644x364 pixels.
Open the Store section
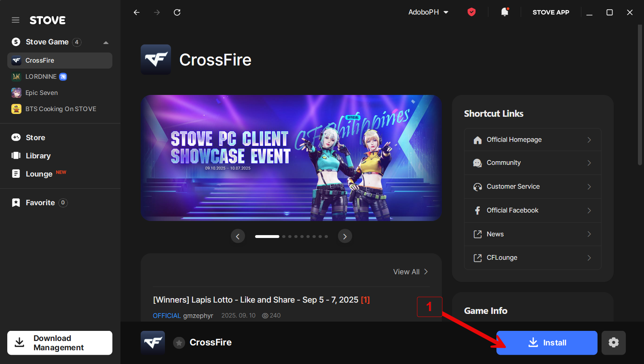35,138
